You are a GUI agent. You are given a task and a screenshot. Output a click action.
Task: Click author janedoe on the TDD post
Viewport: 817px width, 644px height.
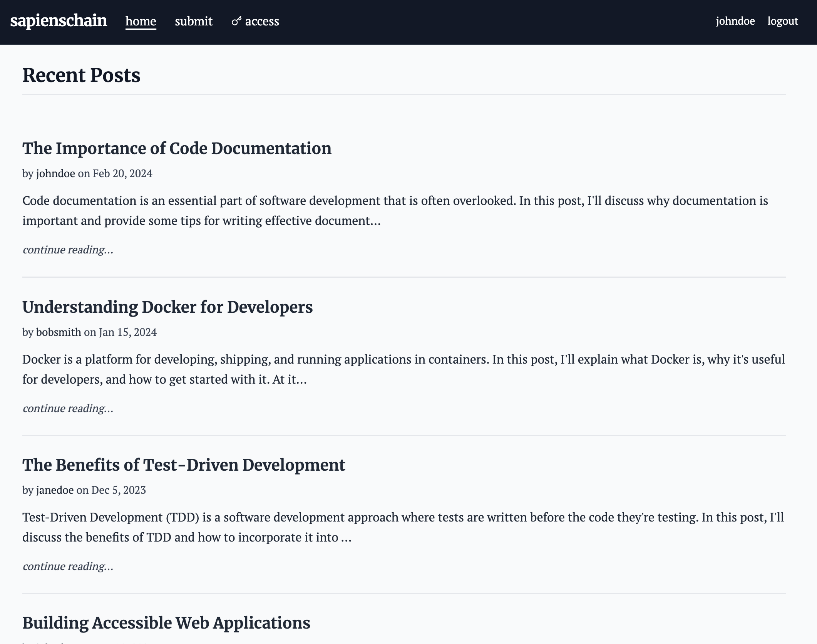(55, 490)
